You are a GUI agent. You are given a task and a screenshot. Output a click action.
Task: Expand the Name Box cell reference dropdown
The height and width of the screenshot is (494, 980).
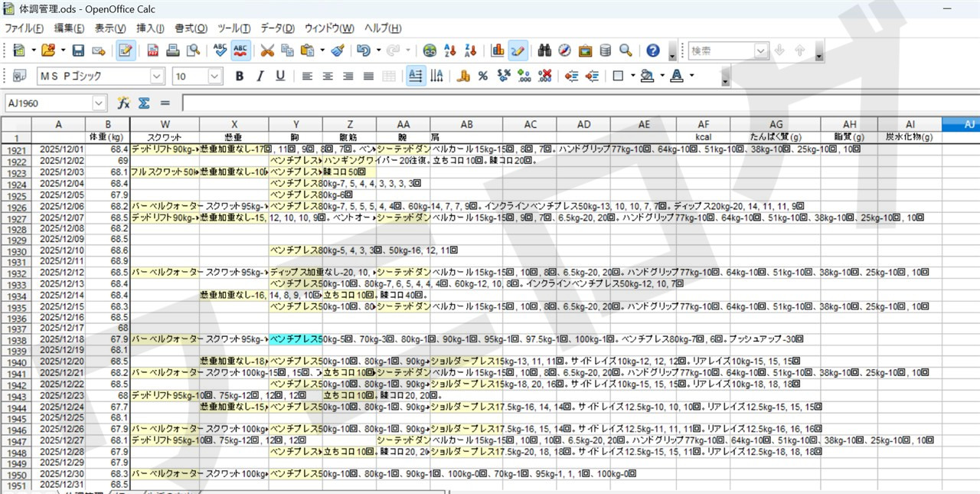click(100, 103)
